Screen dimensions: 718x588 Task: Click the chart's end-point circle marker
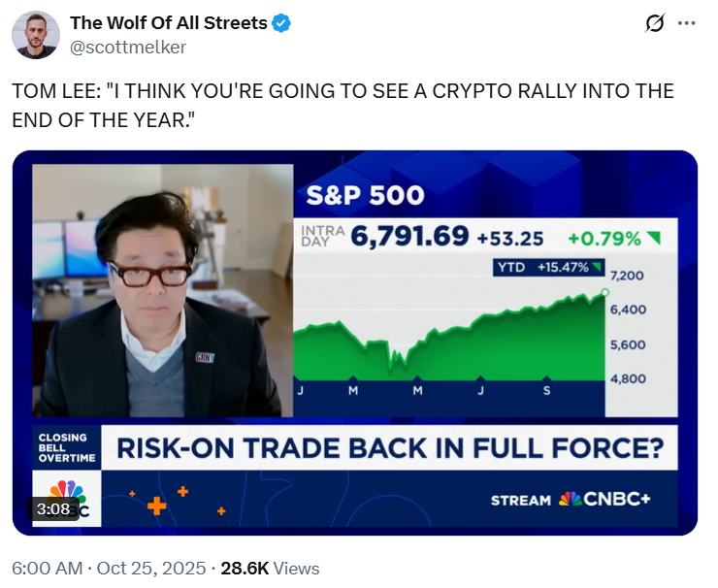(605, 291)
